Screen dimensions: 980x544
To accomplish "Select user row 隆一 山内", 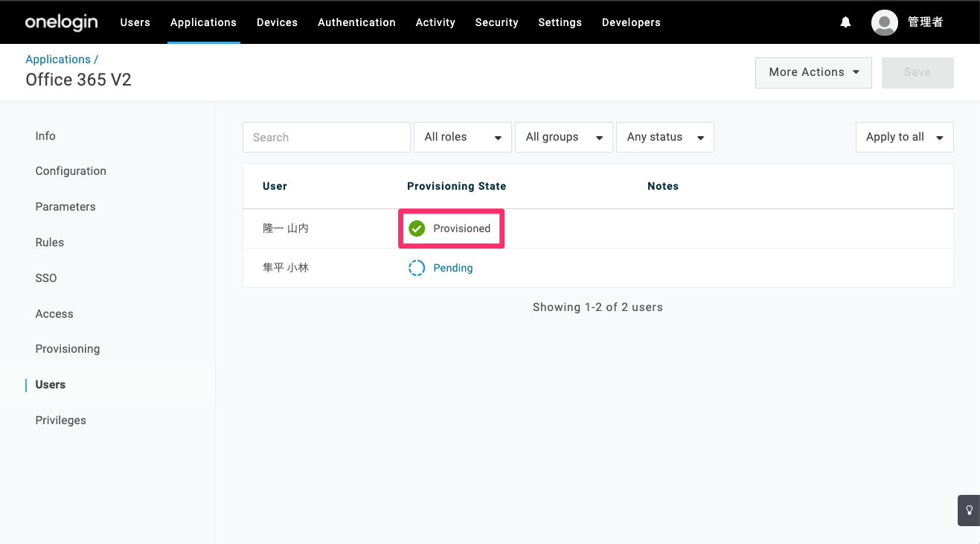I will tap(598, 228).
